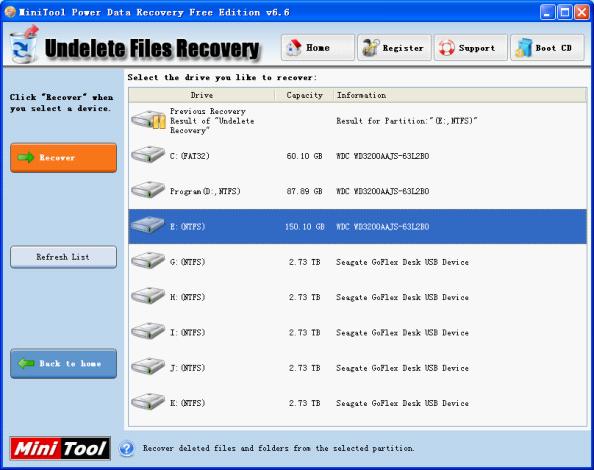Pick the J: (NTFS) Seagate drive row
Screen dimensions: 594x470
[x=357, y=368]
